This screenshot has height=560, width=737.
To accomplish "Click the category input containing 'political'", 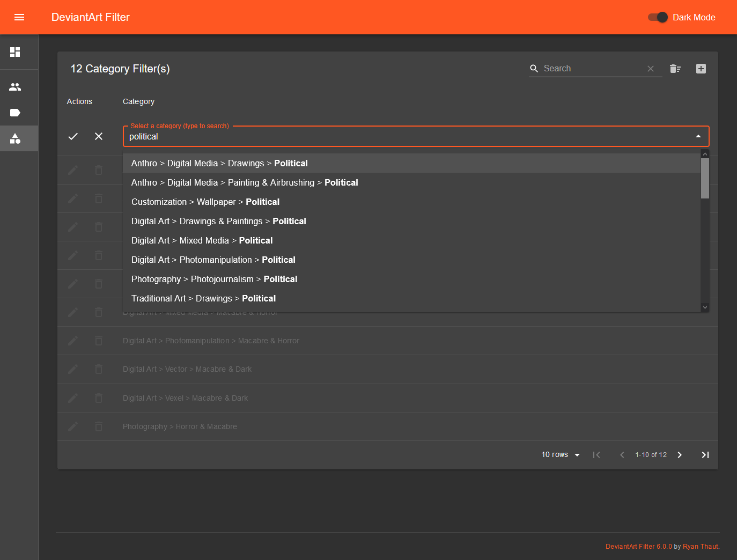I will (x=408, y=136).
